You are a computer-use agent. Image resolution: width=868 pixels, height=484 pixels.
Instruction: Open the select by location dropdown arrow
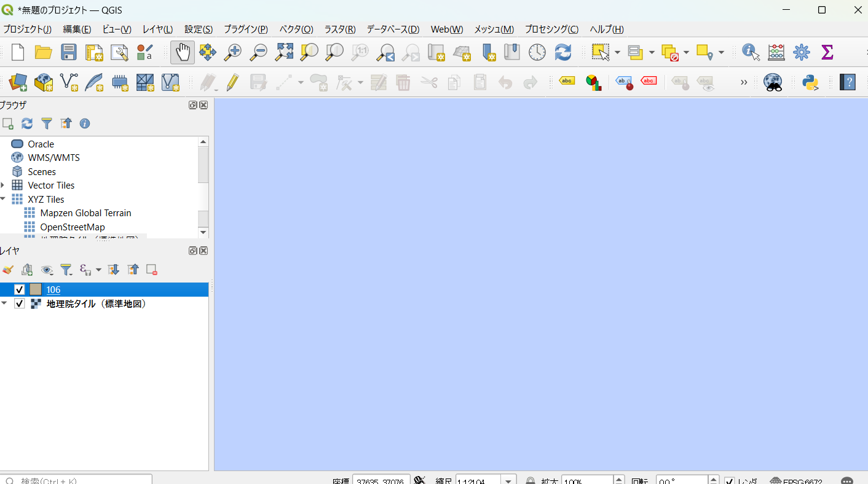(721, 53)
